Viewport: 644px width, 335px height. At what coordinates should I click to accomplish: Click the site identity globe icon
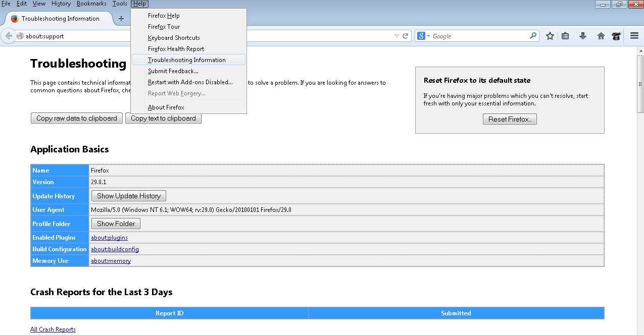(20, 36)
